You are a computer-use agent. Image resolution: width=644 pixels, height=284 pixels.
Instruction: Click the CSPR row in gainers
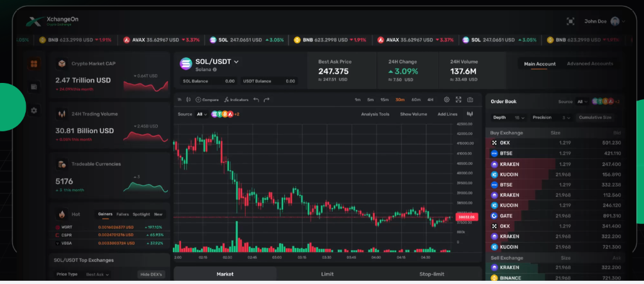pos(109,235)
